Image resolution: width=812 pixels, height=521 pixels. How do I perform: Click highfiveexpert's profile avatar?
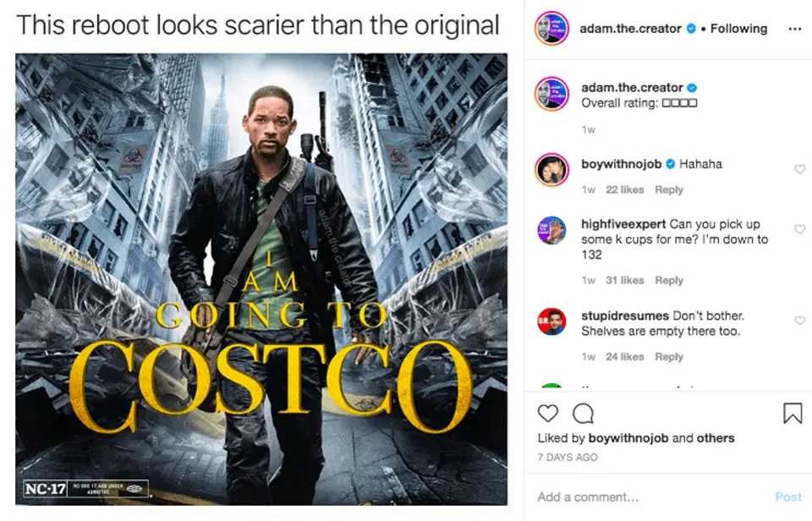click(x=551, y=230)
